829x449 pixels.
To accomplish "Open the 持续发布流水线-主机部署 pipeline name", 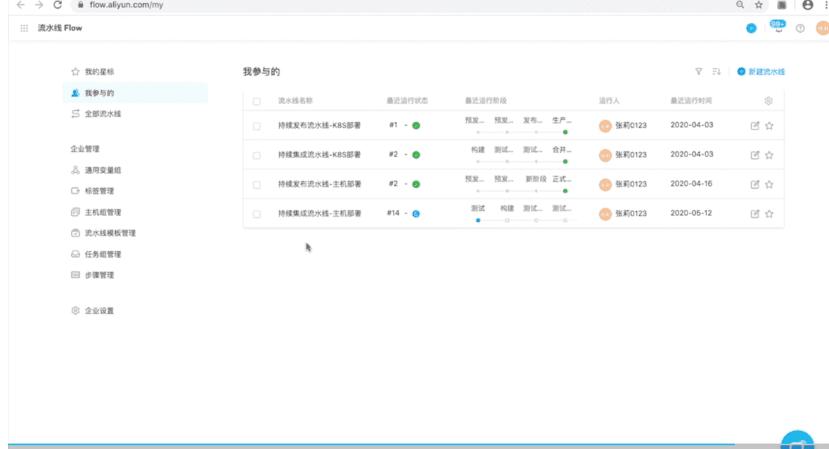I will (319, 184).
